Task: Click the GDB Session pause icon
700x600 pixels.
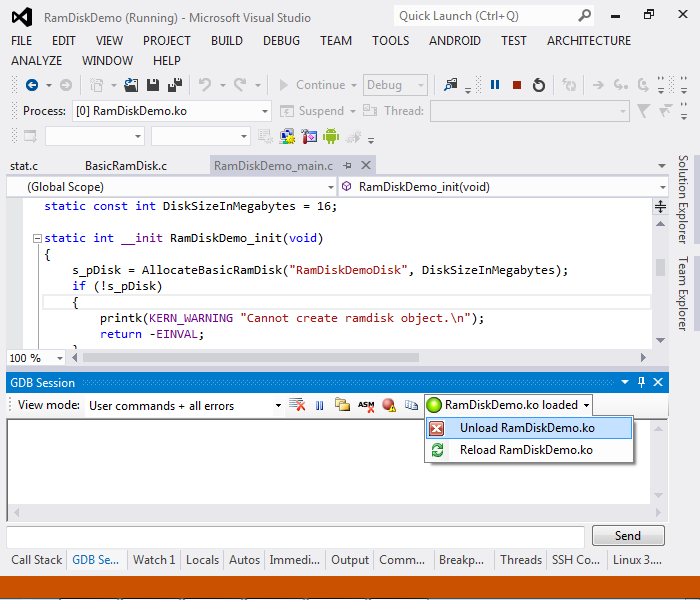Action: [320, 405]
